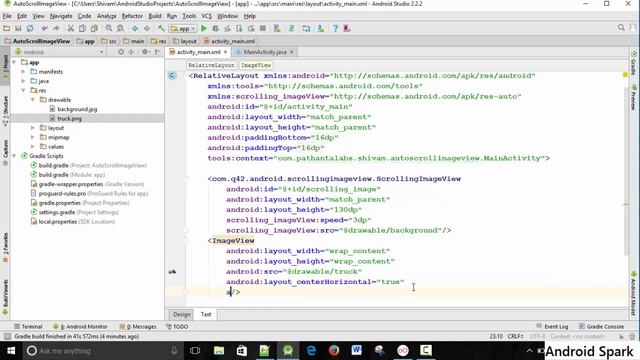This screenshot has width=640, height=360.
Task: Expand the mipmap folder
Action: [x=33, y=138]
